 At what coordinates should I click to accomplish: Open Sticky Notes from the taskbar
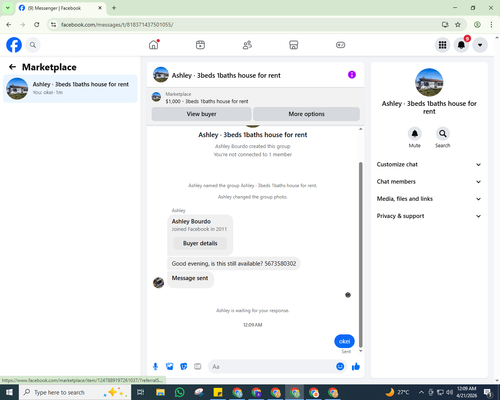tap(218, 392)
